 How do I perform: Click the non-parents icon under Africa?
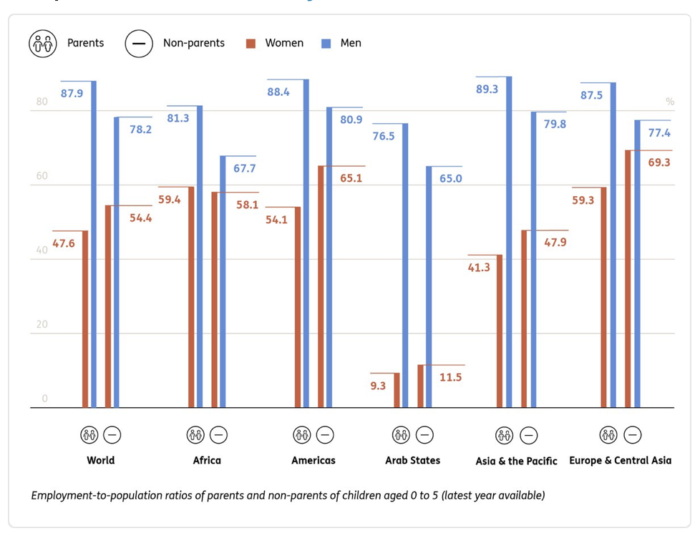pyautogui.click(x=218, y=435)
